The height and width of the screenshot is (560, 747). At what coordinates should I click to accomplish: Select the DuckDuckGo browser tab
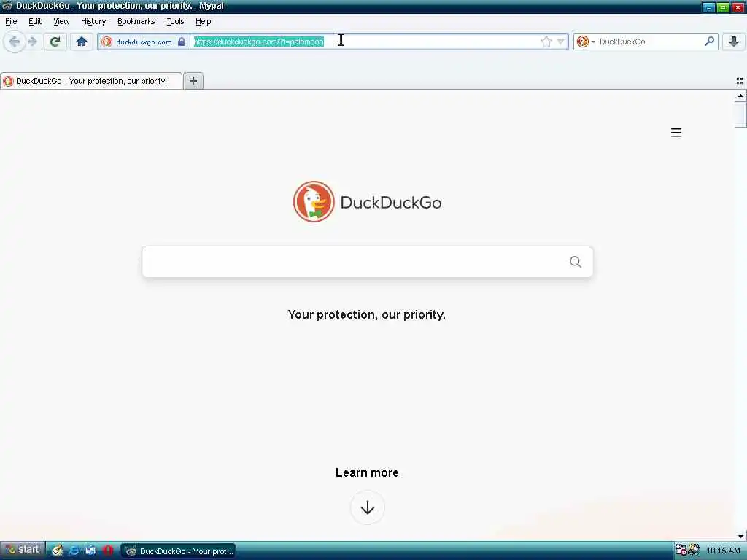click(91, 81)
